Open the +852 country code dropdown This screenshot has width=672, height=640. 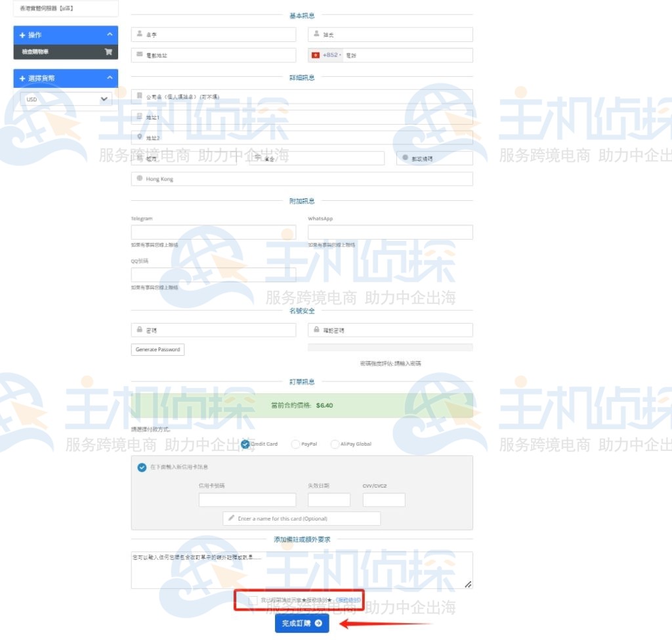(327, 55)
